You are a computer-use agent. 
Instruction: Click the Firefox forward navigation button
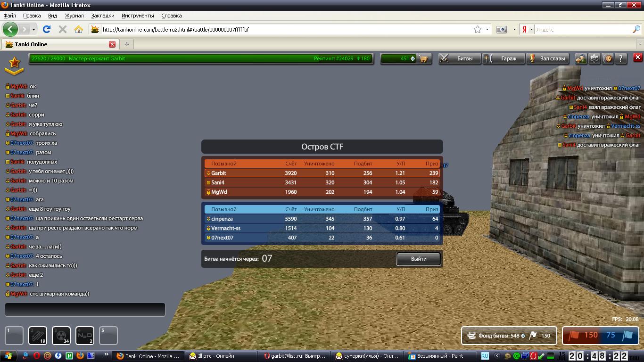[25, 29]
